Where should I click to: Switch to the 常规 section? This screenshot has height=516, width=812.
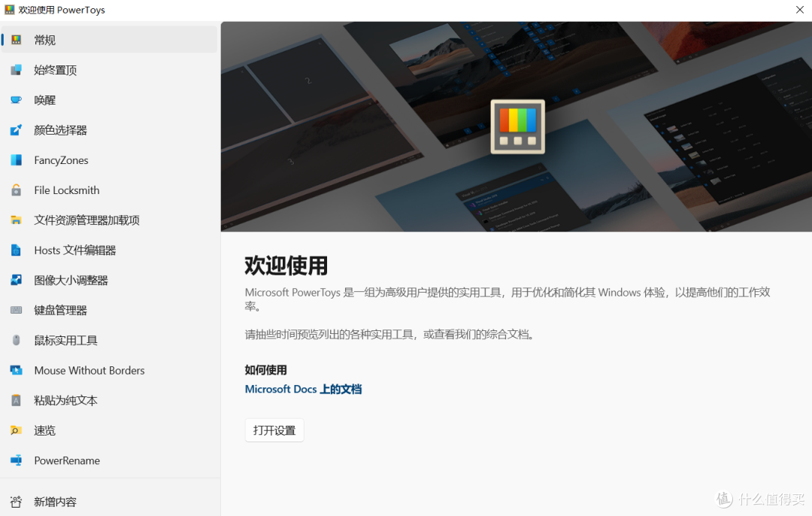click(45, 39)
